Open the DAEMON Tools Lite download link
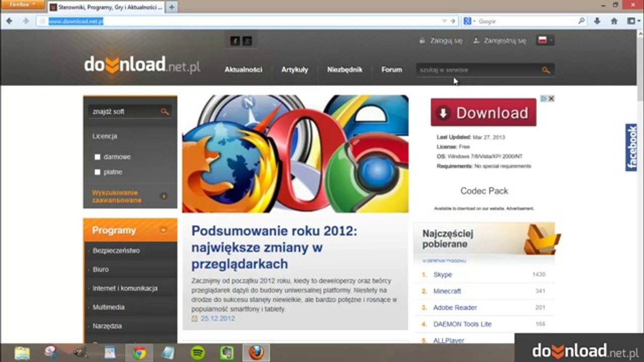Screen dimensions: 644x362 tap(462, 324)
